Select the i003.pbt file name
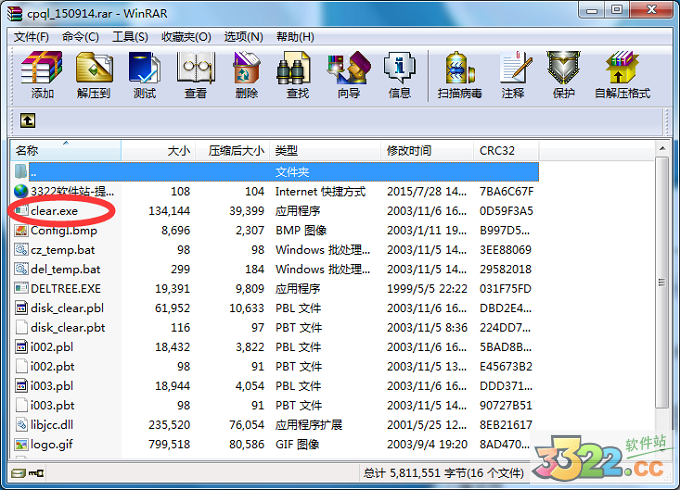The image size is (680, 490). (x=52, y=405)
